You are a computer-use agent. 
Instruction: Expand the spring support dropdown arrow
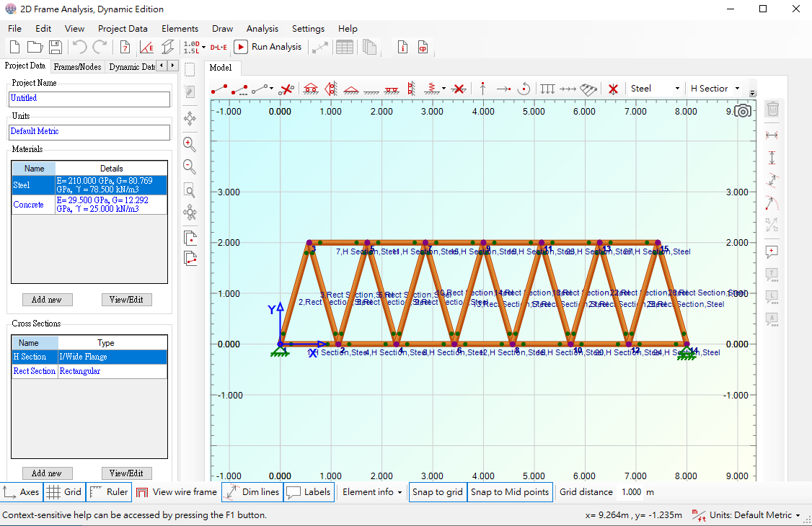coord(443,89)
